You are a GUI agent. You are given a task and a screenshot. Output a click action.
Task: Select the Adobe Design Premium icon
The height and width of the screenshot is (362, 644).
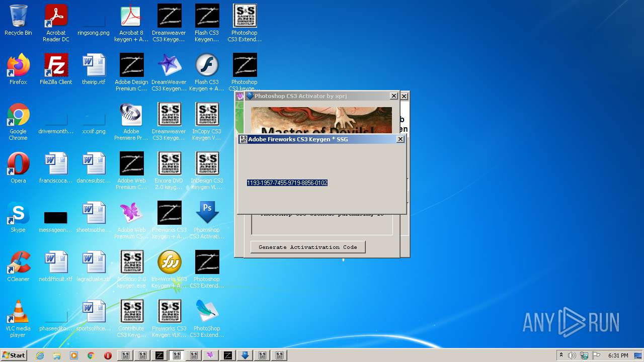click(131, 73)
